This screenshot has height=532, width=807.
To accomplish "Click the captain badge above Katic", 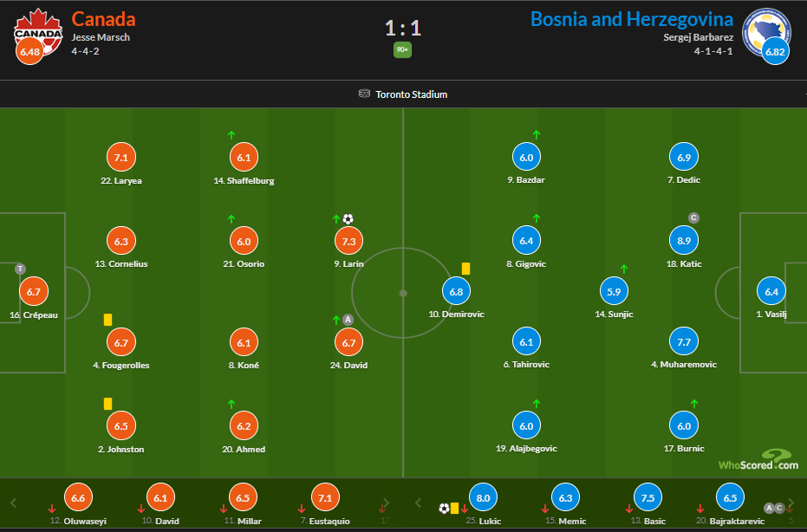I will pos(693,217).
